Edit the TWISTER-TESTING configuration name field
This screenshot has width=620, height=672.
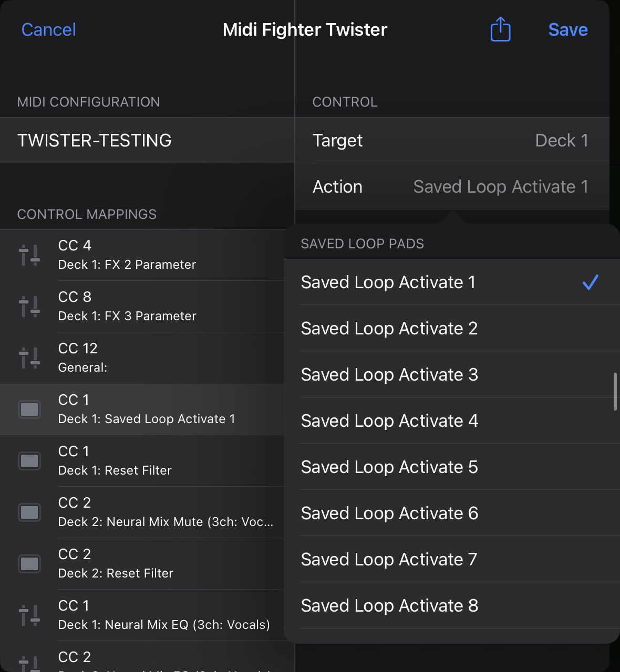point(147,141)
